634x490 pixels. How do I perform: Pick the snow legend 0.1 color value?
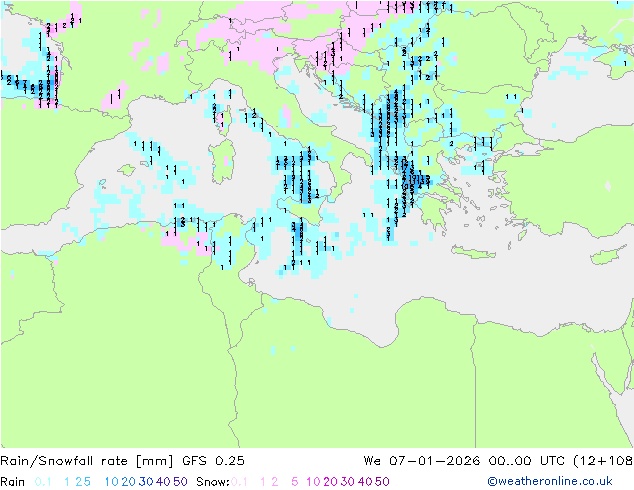pyautogui.click(x=239, y=482)
